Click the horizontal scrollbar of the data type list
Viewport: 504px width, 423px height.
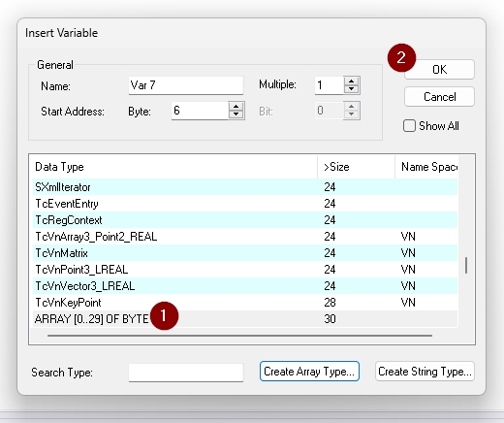[x=239, y=336]
